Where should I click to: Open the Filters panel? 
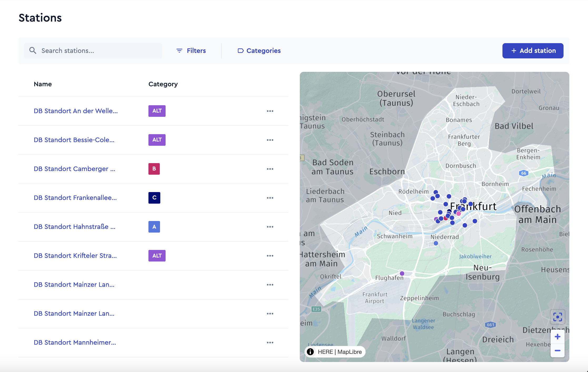tap(191, 51)
